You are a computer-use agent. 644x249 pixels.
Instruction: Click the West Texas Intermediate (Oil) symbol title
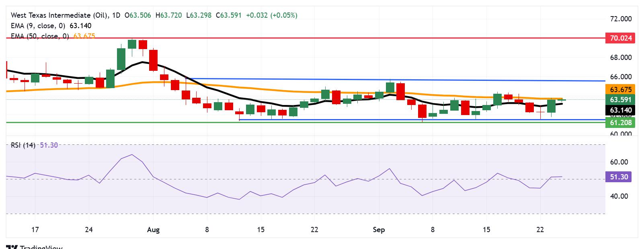pyautogui.click(x=59, y=15)
